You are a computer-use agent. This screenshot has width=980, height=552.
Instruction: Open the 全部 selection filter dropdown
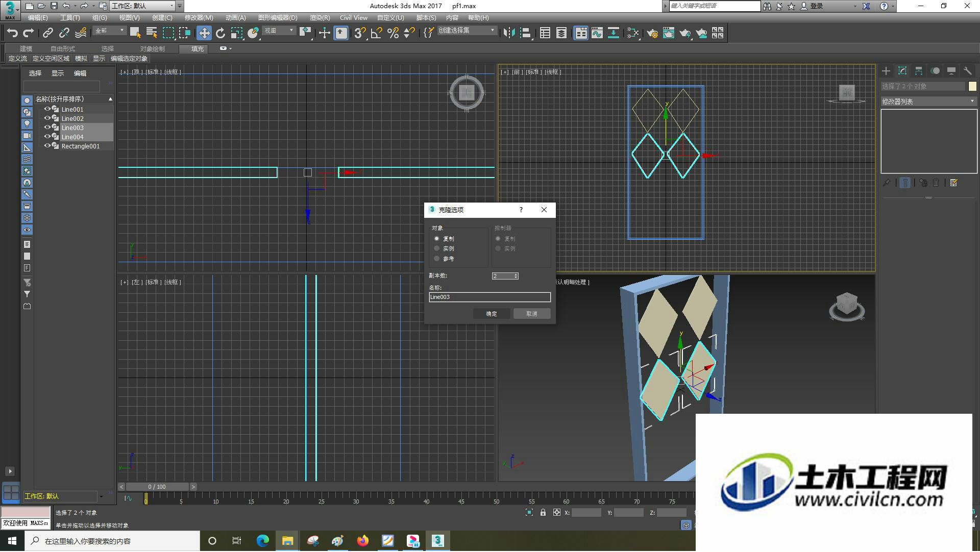(110, 31)
